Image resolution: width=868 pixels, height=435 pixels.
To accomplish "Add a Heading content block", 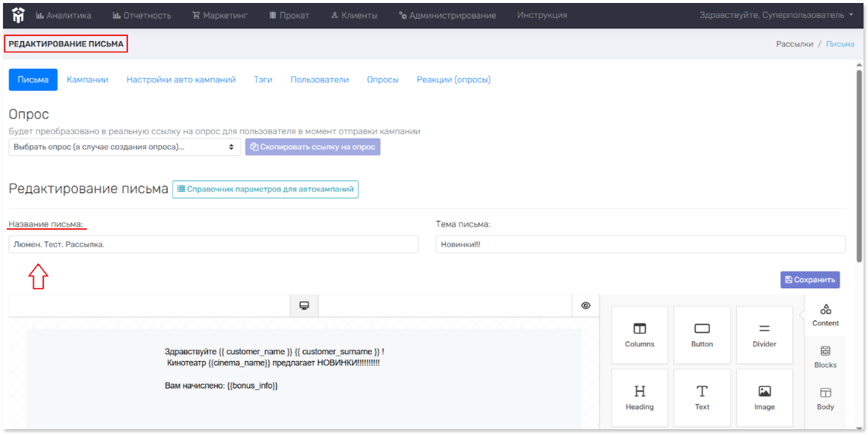I will tap(639, 398).
